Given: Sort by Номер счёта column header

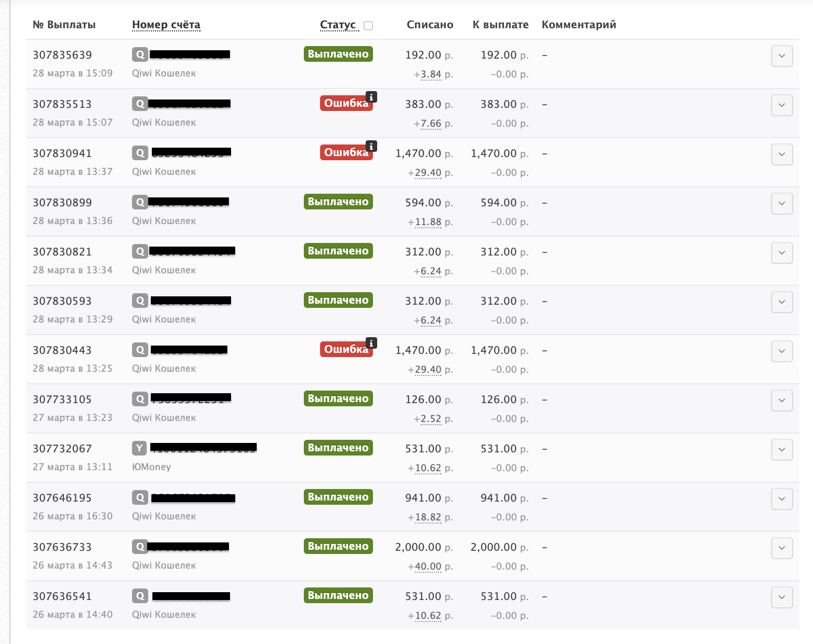Looking at the screenshot, I should [166, 25].
